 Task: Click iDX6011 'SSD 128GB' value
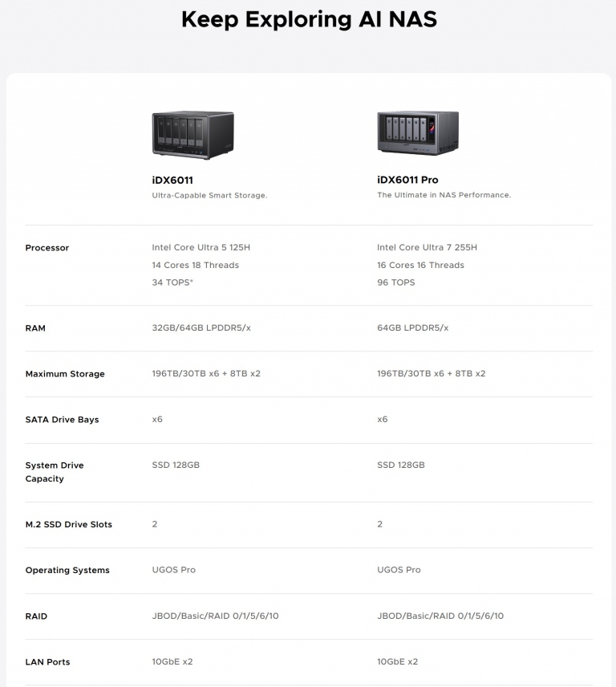pos(176,465)
